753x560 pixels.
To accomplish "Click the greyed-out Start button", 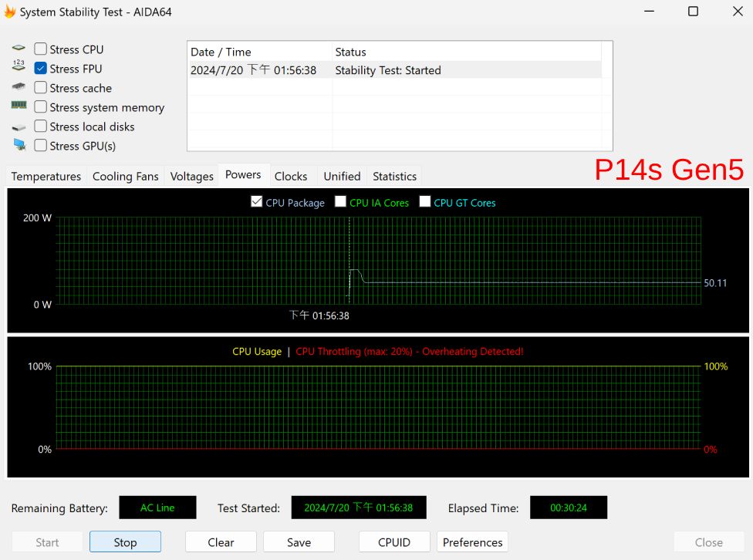I will click(x=47, y=542).
